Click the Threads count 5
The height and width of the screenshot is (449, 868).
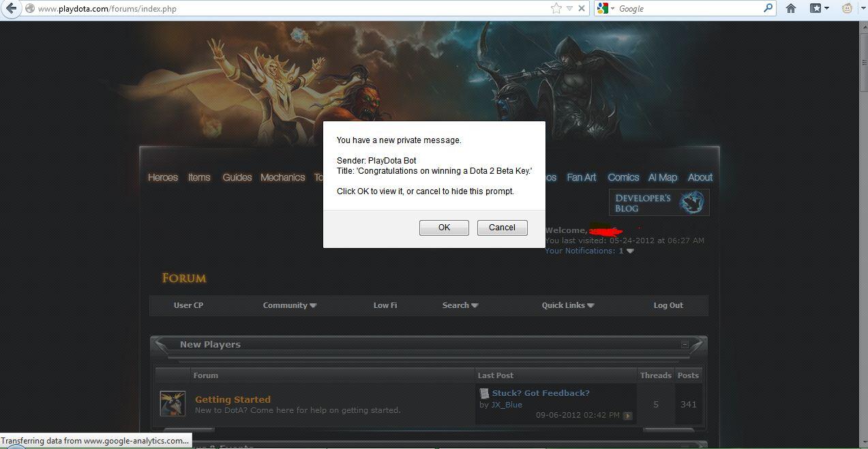(x=656, y=405)
